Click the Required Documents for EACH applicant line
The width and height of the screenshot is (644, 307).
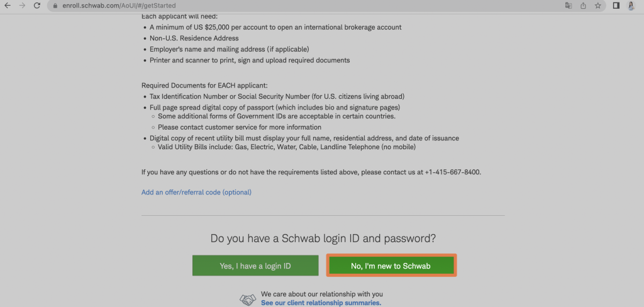(x=204, y=86)
